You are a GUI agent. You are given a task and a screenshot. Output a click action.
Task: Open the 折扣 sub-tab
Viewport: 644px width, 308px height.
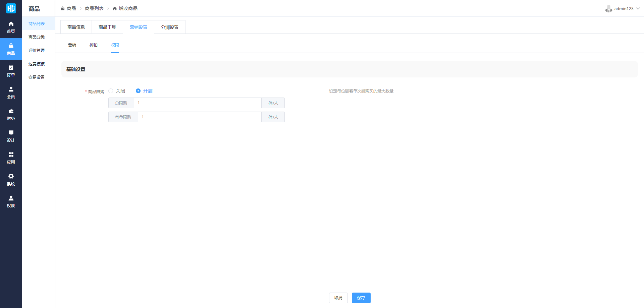coord(94,45)
